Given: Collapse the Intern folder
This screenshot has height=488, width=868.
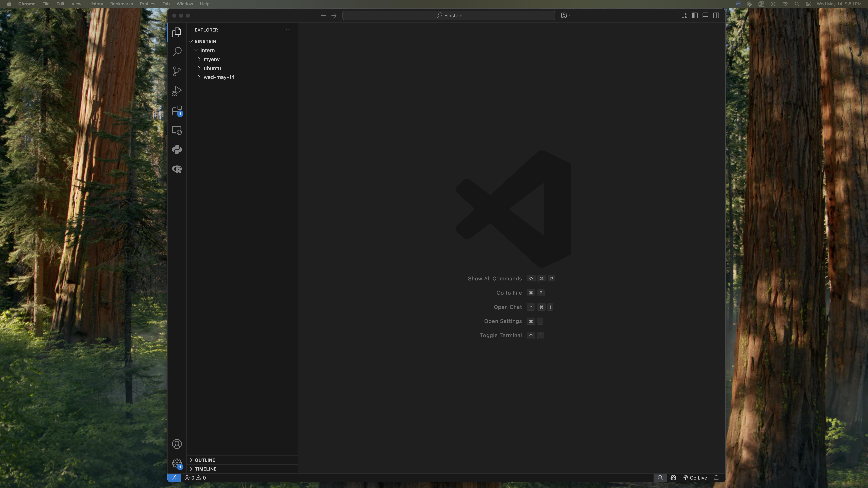Looking at the screenshot, I should [242, 50].
